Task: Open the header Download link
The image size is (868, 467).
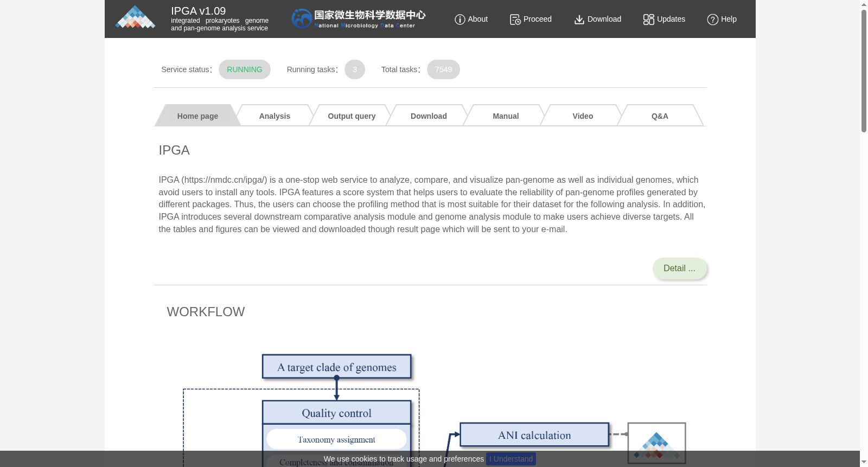Action: pyautogui.click(x=604, y=19)
